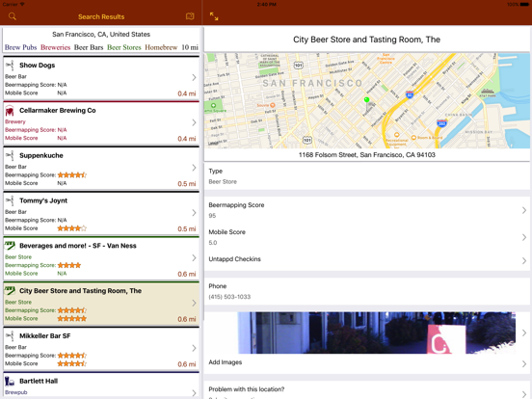Image resolution: width=532 pixels, height=399 pixels.
Task: Open the search magnifier icon
Action: tap(13, 16)
